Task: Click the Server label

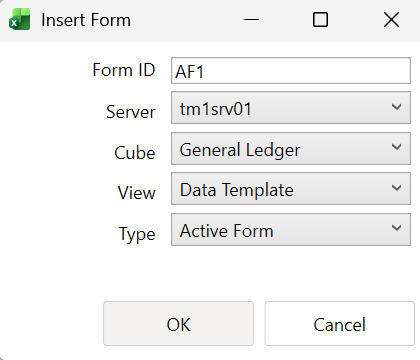Action: pos(131,112)
